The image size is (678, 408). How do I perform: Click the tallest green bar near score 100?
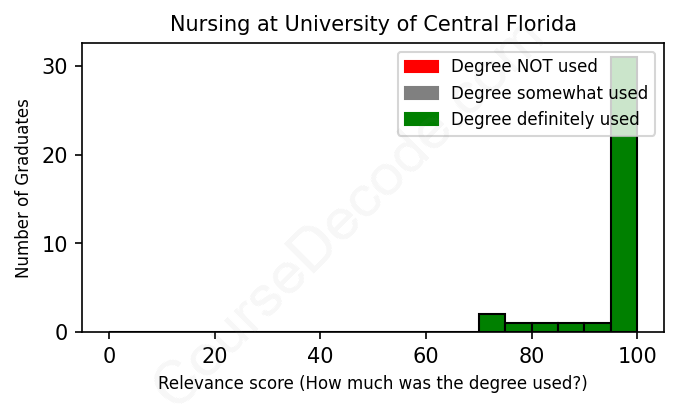624,200
